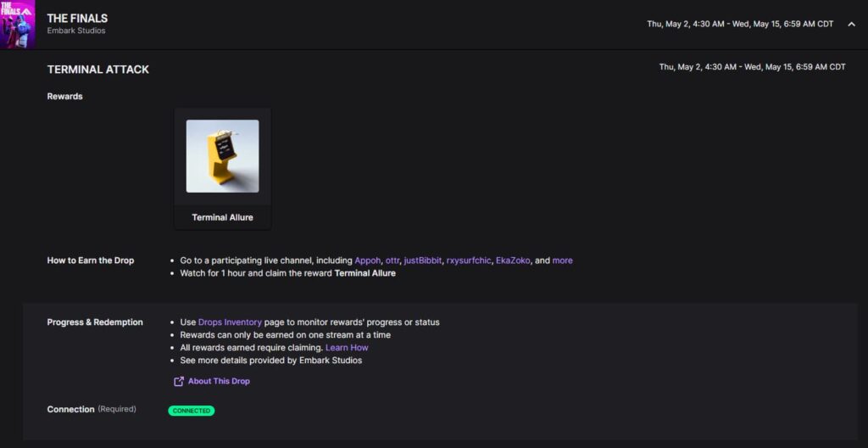Go to the EkaZoko channel
This screenshot has width=868, height=448.
click(x=513, y=260)
